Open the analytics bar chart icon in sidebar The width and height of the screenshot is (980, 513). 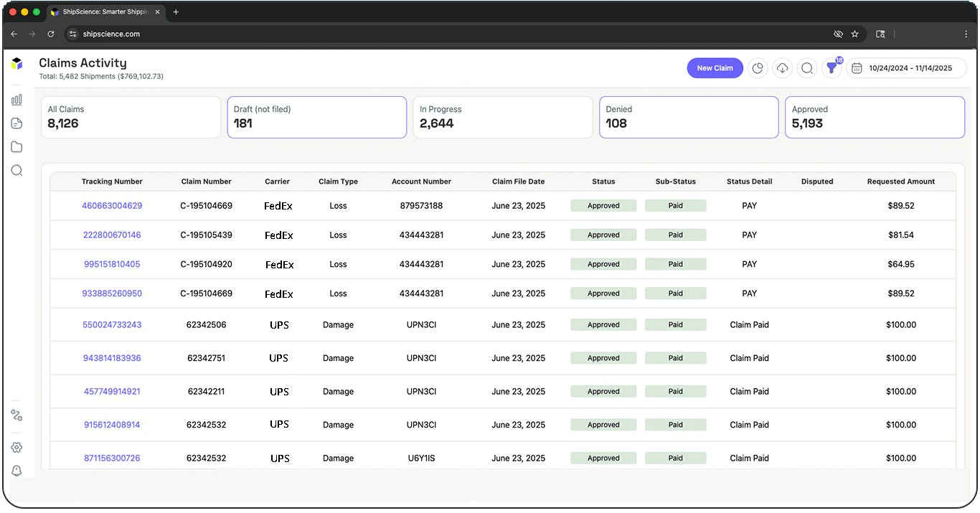click(17, 99)
